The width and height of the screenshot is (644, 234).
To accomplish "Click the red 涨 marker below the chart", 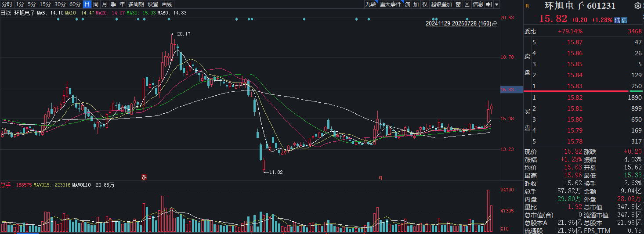I will pyautogui.click(x=144, y=177).
